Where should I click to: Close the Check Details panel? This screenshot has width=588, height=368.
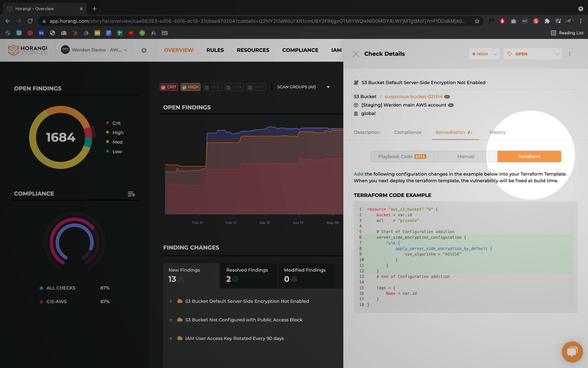[x=356, y=54]
